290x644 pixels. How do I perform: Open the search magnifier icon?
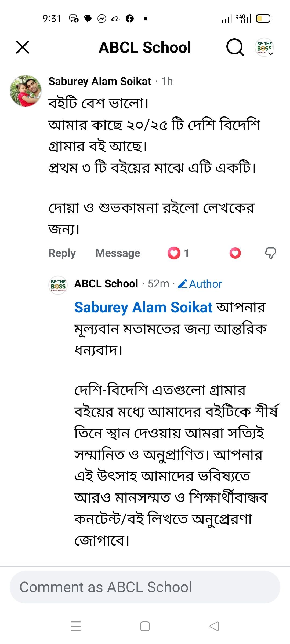pyautogui.click(x=235, y=47)
